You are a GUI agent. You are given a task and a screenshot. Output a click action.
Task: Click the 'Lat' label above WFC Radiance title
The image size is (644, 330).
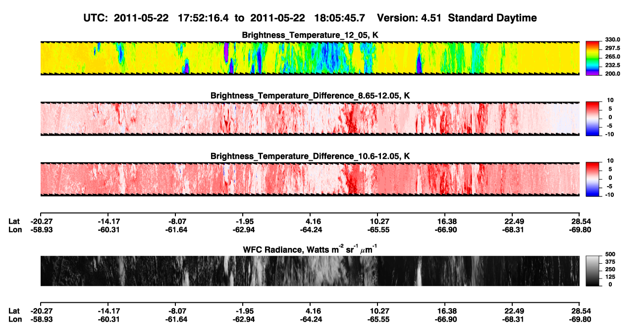point(14,221)
